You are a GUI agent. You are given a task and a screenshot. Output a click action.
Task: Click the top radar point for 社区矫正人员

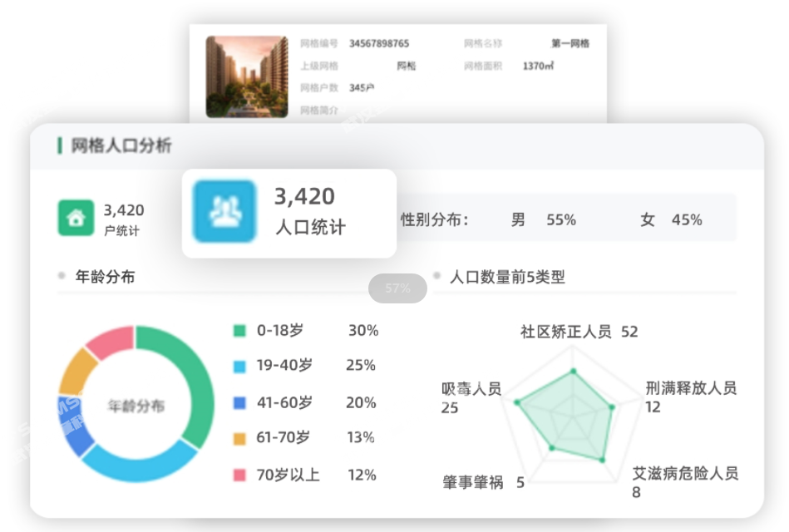573,372
